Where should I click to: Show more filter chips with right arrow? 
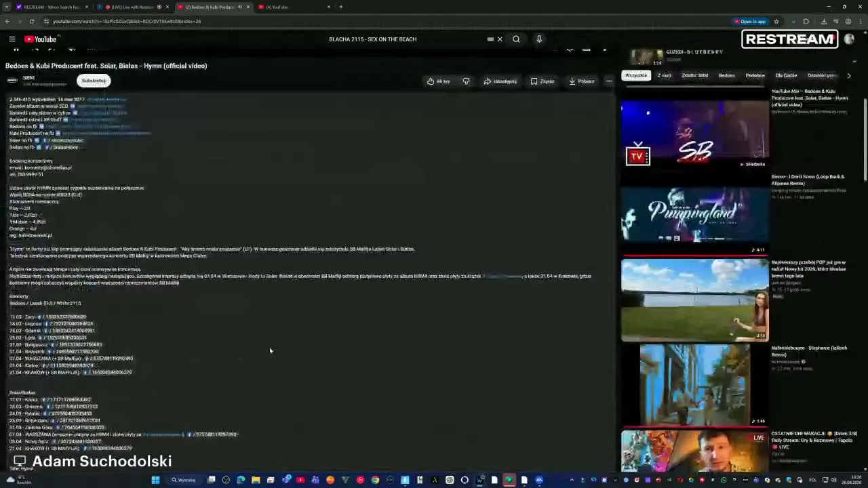[849, 75]
